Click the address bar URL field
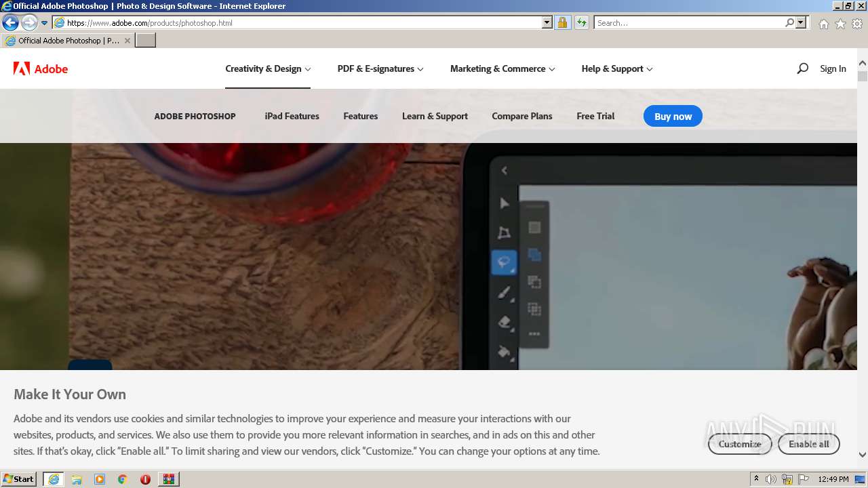 [297, 22]
